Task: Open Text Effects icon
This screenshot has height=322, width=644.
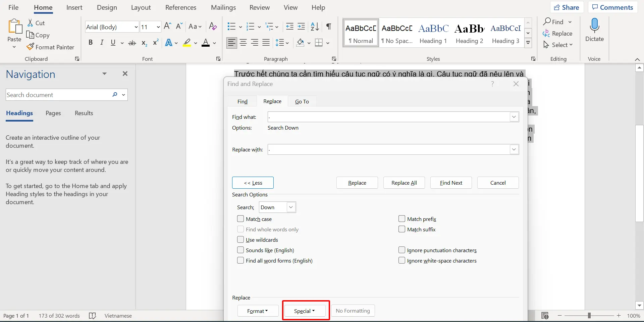Action: (x=169, y=43)
